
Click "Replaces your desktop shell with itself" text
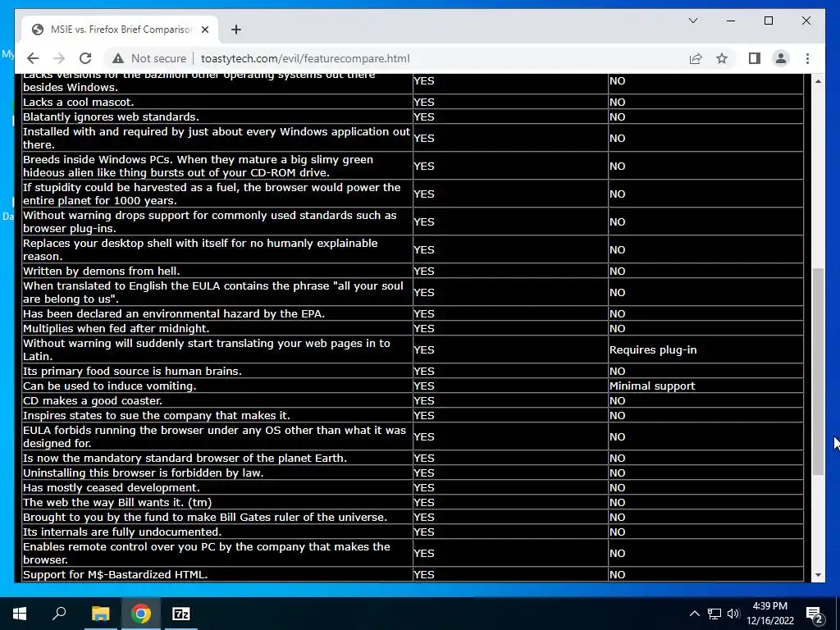200,249
